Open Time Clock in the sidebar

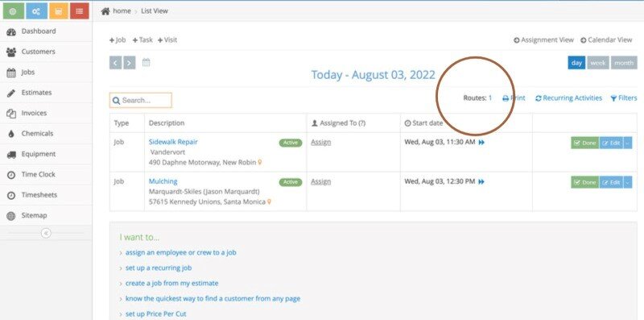pos(46,174)
